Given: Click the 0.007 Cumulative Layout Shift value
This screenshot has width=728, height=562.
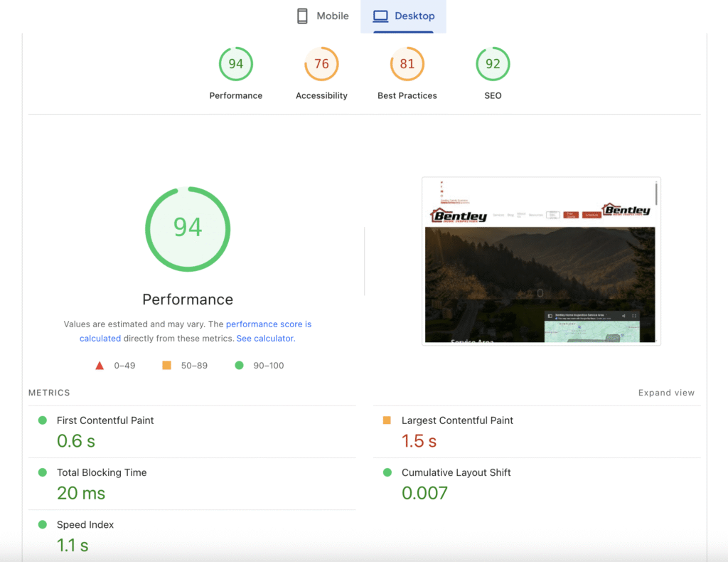Looking at the screenshot, I should click(425, 493).
